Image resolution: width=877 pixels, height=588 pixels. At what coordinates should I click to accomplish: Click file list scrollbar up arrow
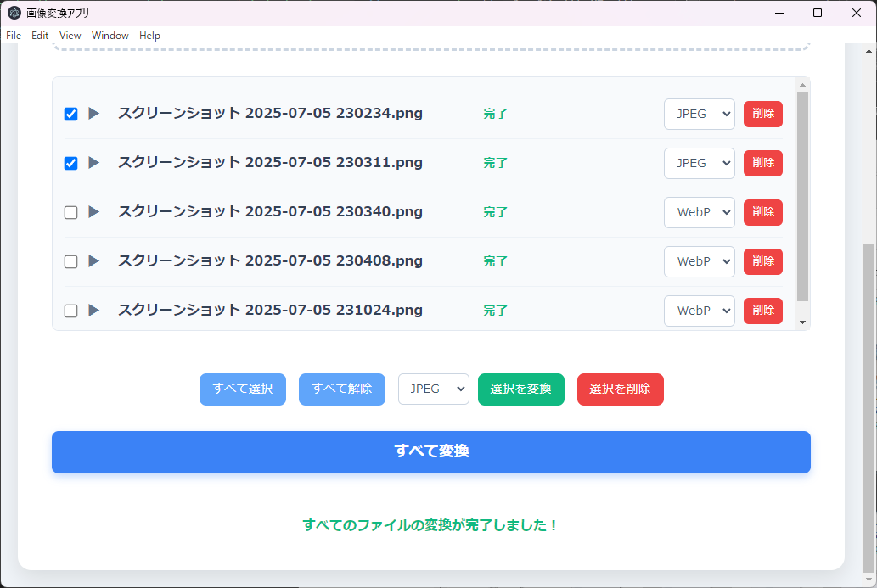click(802, 85)
